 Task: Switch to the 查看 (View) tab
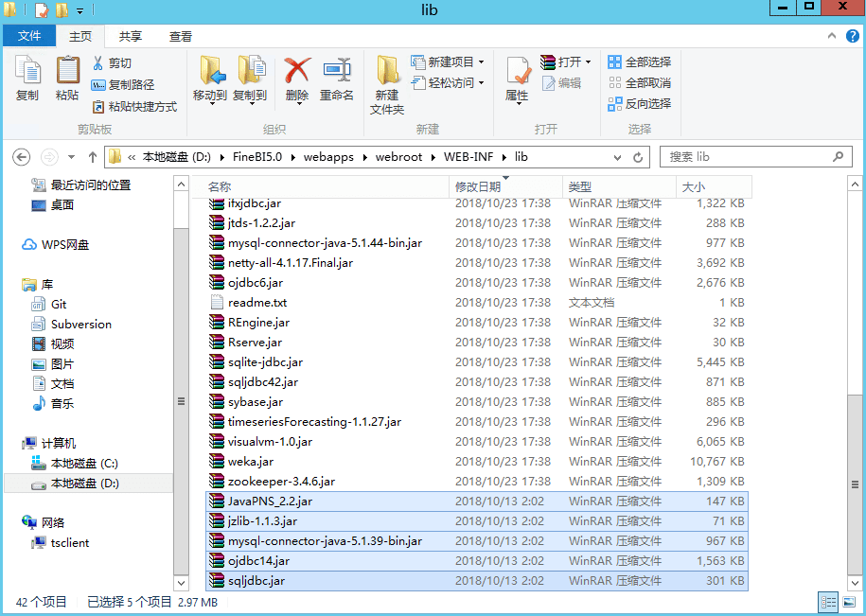point(181,36)
